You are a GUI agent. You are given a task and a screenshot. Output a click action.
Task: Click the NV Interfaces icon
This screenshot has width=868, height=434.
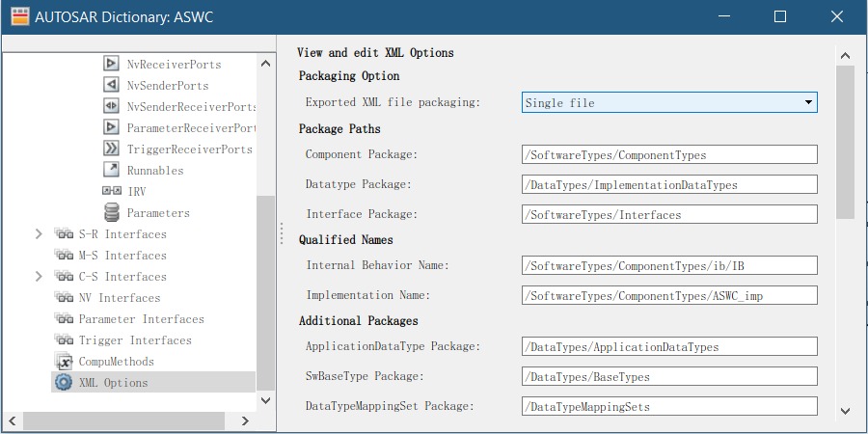coord(64,298)
